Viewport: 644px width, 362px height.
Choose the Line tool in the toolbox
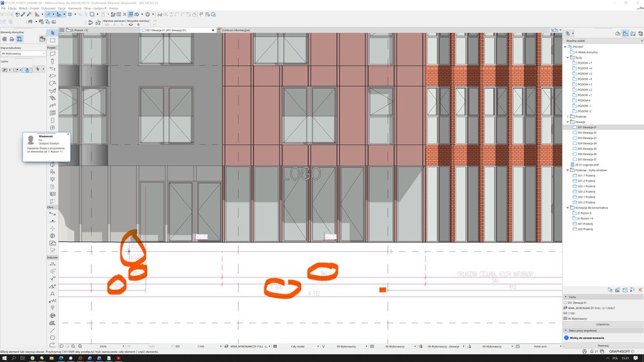[x=52, y=330]
